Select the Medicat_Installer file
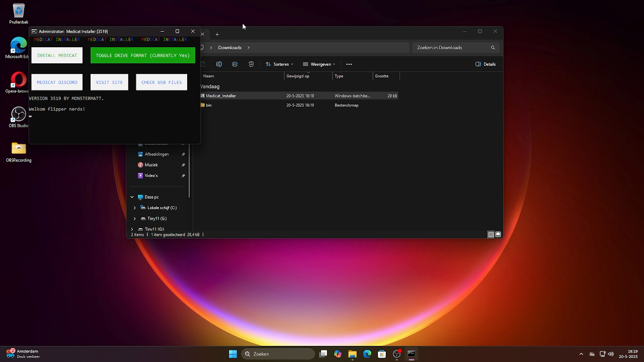 click(299, 96)
